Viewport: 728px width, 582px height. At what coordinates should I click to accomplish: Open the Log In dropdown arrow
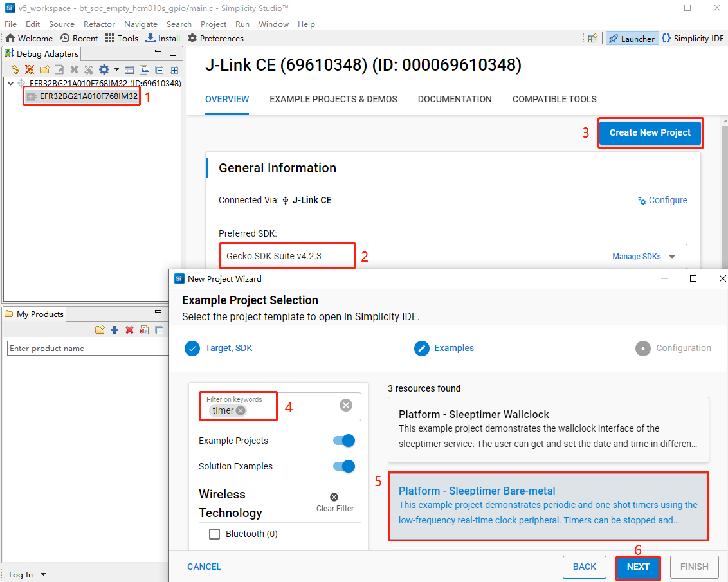pyautogui.click(x=43, y=574)
